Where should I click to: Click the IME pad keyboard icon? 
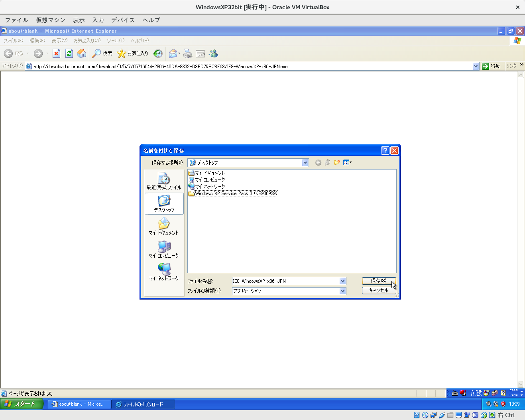click(x=455, y=393)
